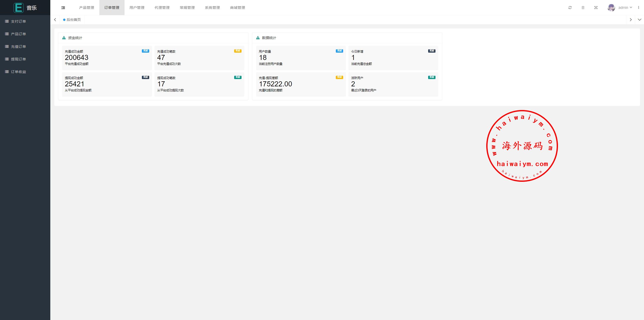Go to 提现订单 in the sidebar
This screenshot has width=644, height=320.
[x=18, y=59]
